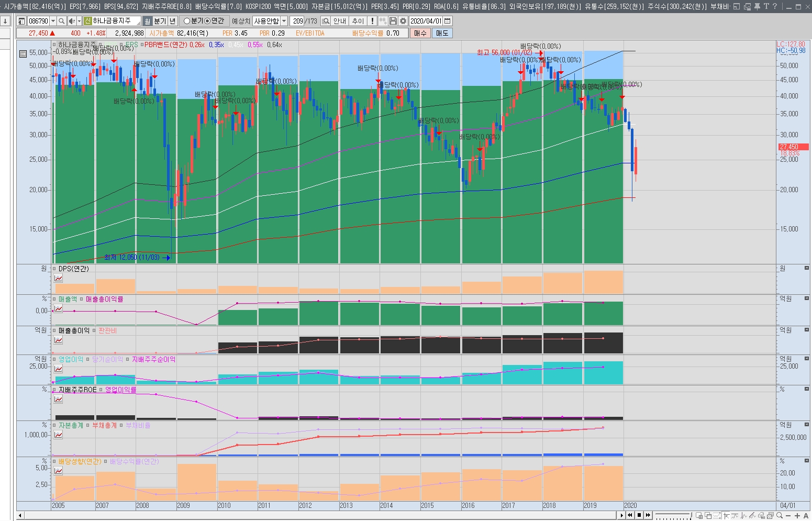The height and width of the screenshot is (521, 812).
Task: Click the plus icon in bottom toolbar
Action: tap(797, 516)
